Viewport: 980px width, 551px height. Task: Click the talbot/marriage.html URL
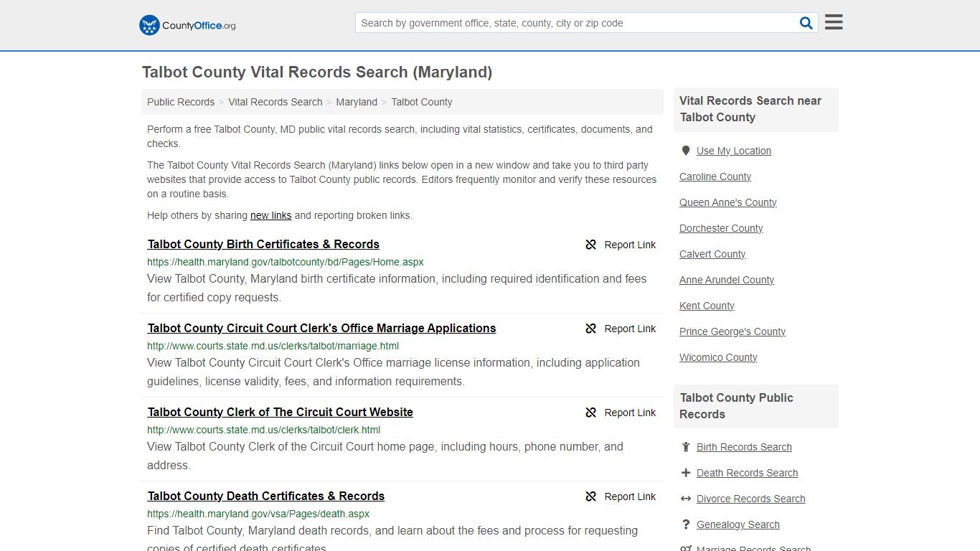click(273, 346)
